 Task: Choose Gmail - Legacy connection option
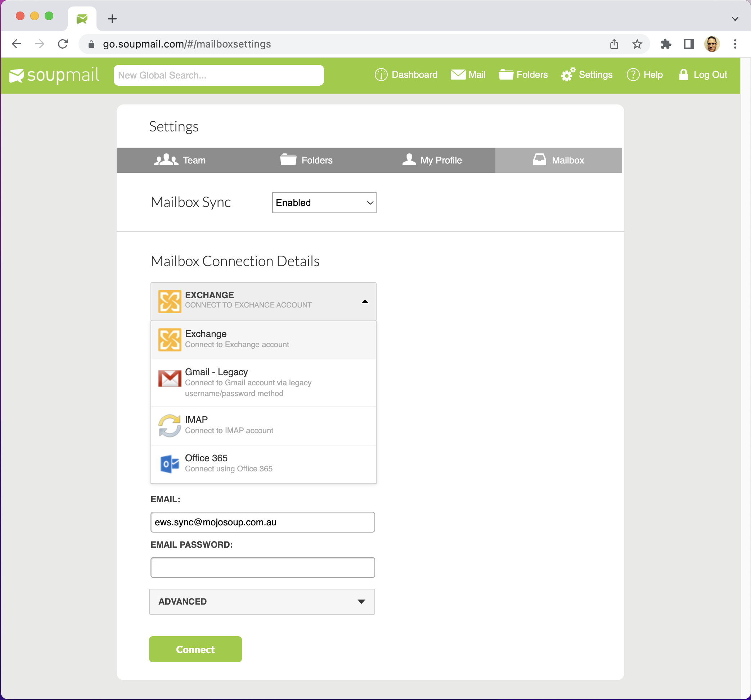[x=263, y=382]
